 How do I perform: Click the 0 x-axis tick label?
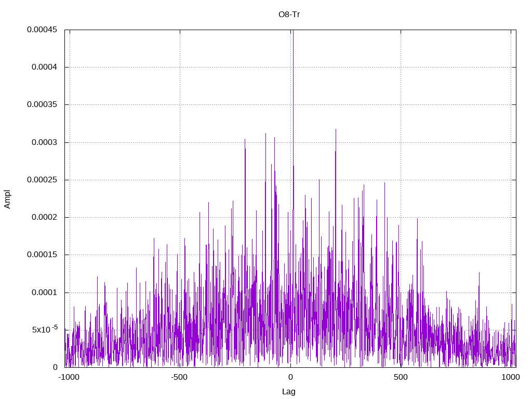(290, 377)
